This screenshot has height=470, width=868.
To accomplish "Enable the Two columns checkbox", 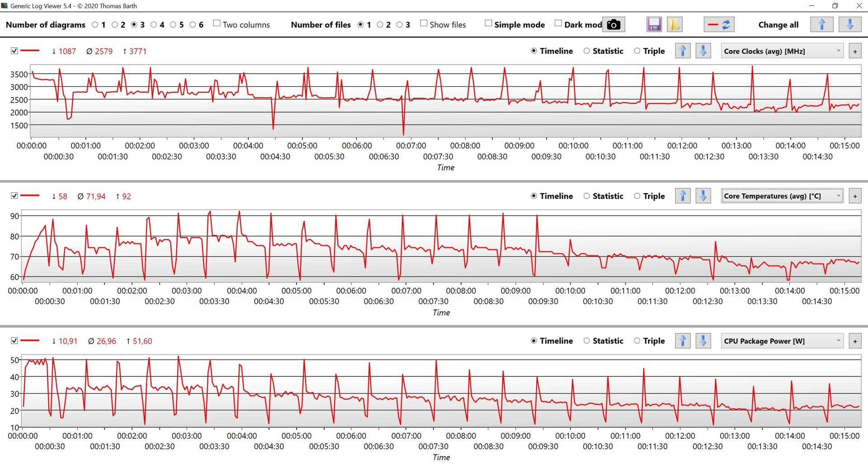I will 217,24.
